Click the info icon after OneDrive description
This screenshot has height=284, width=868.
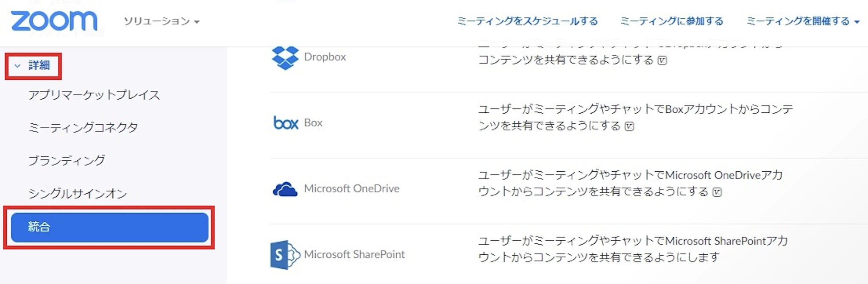coord(717,192)
